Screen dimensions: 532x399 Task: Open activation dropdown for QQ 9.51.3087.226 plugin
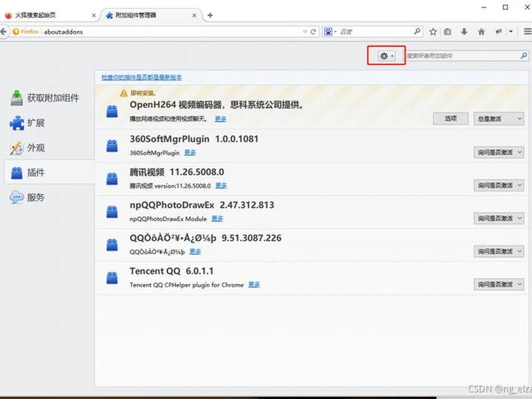(x=498, y=251)
